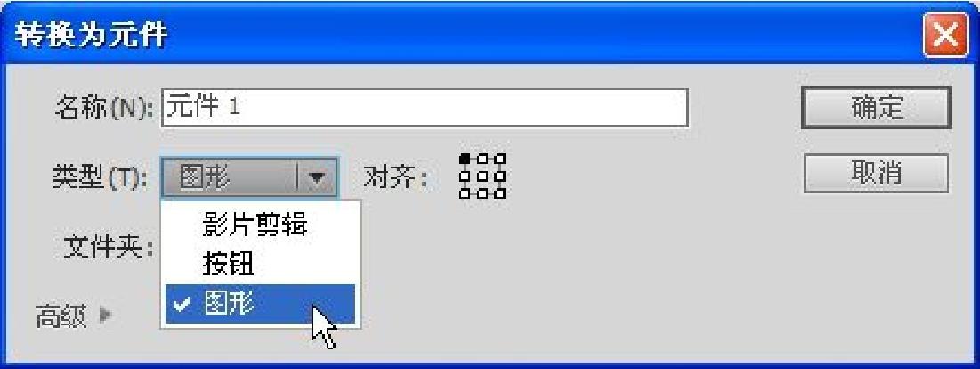The width and height of the screenshot is (980, 369).
Task: Click the 类型 dropdown arrow
Action: tap(317, 179)
